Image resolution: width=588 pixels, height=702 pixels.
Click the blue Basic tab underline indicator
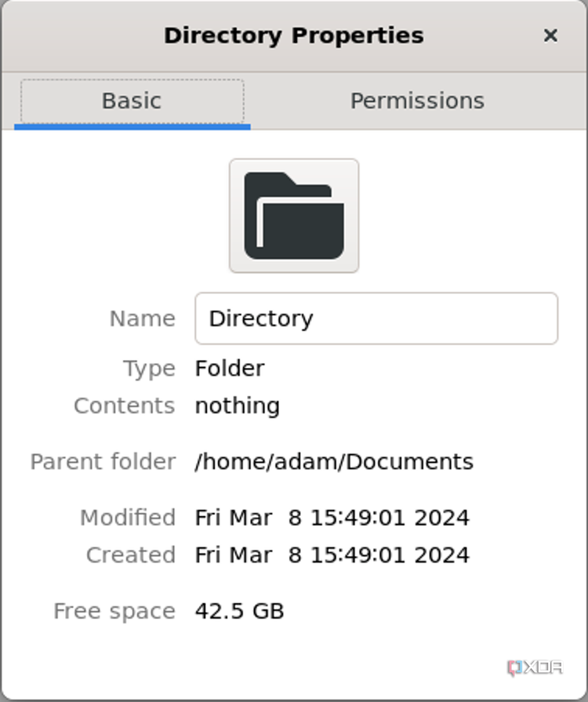(x=131, y=123)
